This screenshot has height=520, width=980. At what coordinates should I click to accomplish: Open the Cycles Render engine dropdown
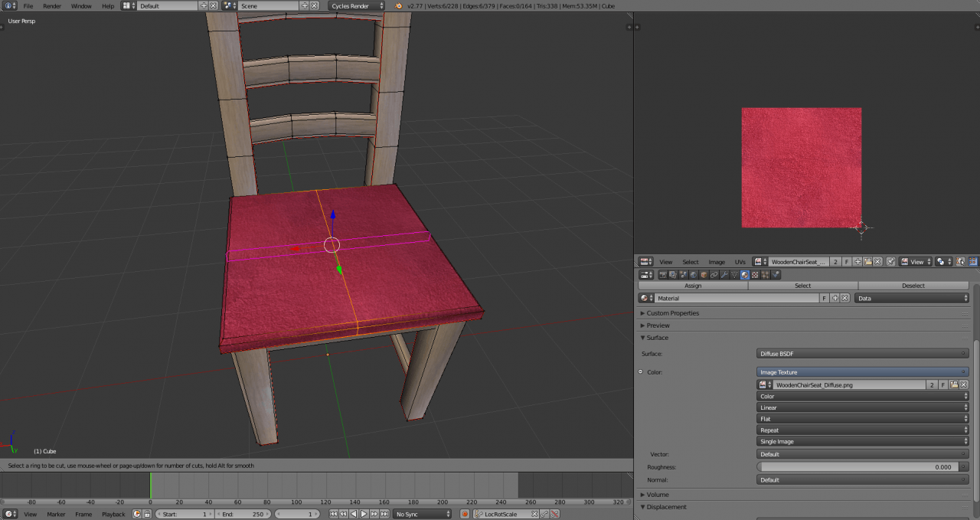(x=357, y=5)
